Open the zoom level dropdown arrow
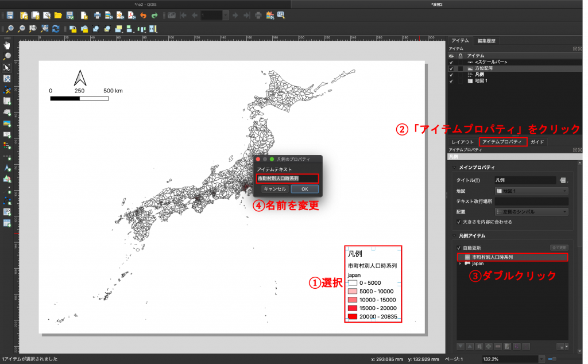Image resolution: width=588 pixels, height=364 pixels. point(541,359)
